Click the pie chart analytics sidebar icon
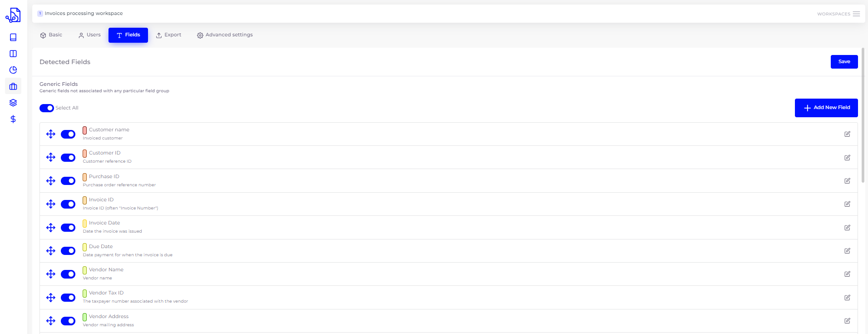The height and width of the screenshot is (334, 868). (13, 70)
